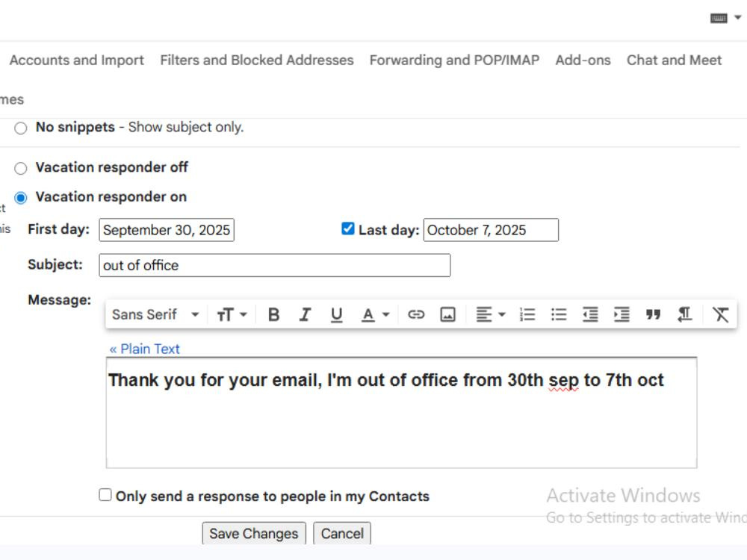This screenshot has width=747, height=560.
Task: Open Accounts and Import tab
Action: (77, 60)
